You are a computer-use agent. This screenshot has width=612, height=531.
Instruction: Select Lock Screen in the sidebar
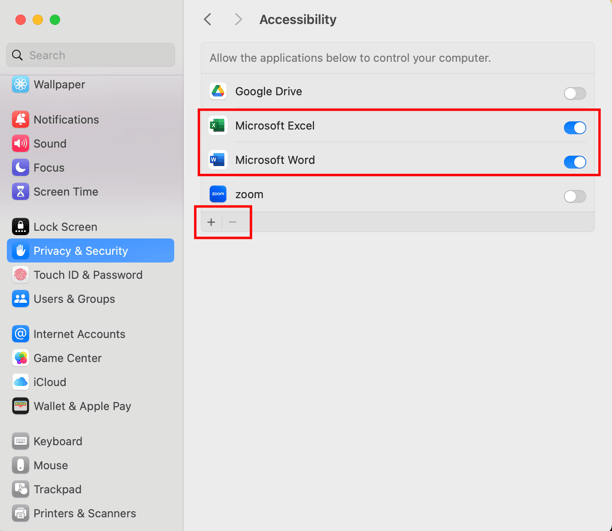click(x=65, y=227)
